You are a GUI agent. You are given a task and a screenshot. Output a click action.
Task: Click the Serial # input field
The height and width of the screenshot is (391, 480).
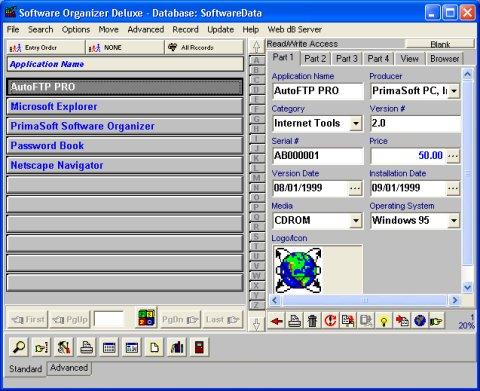coord(318,156)
